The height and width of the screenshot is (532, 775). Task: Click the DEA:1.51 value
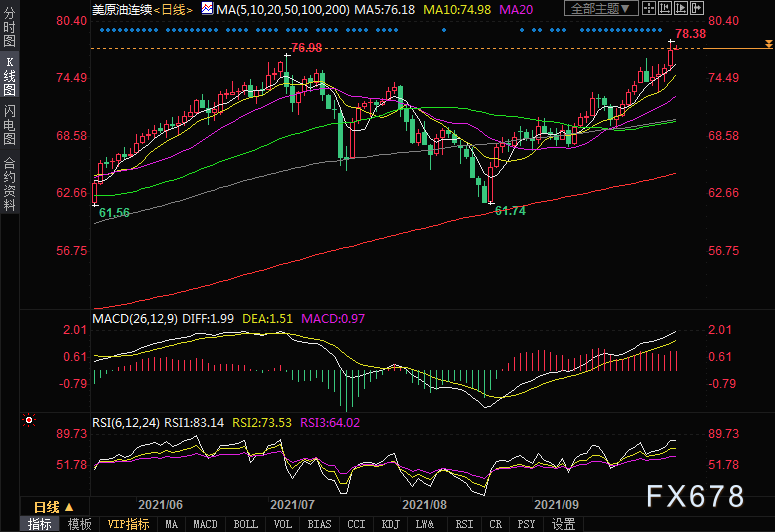(267, 319)
